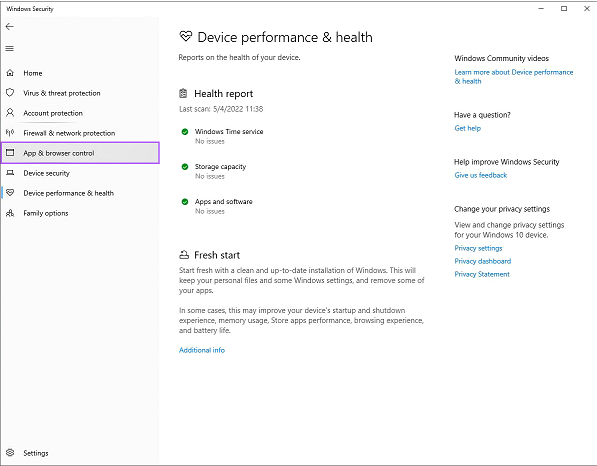Open Additional info link under Fresh start
This screenshot has height=466, width=597.
click(202, 350)
